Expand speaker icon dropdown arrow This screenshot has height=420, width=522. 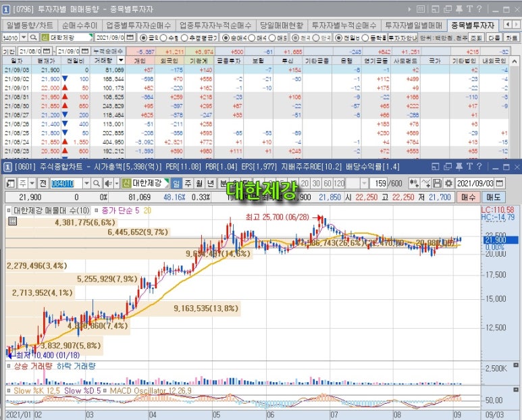117,183
